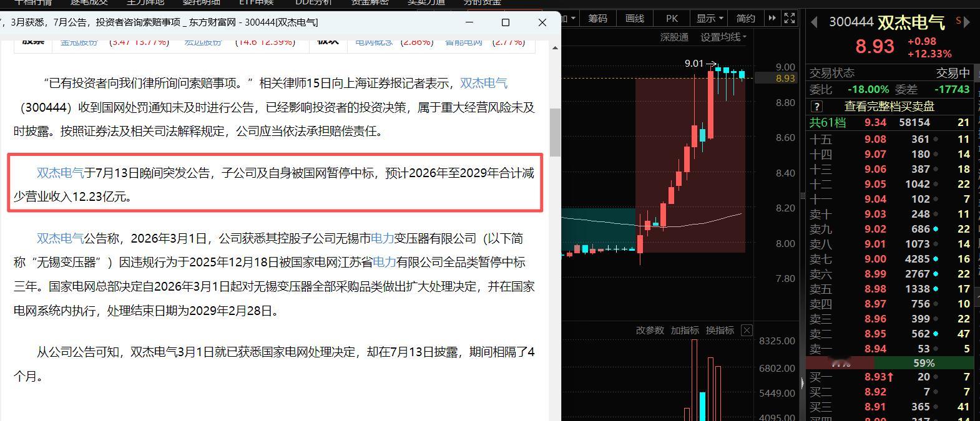Expand the 显示 dropdown menu
This screenshot has height=421, width=980.
coord(710,19)
